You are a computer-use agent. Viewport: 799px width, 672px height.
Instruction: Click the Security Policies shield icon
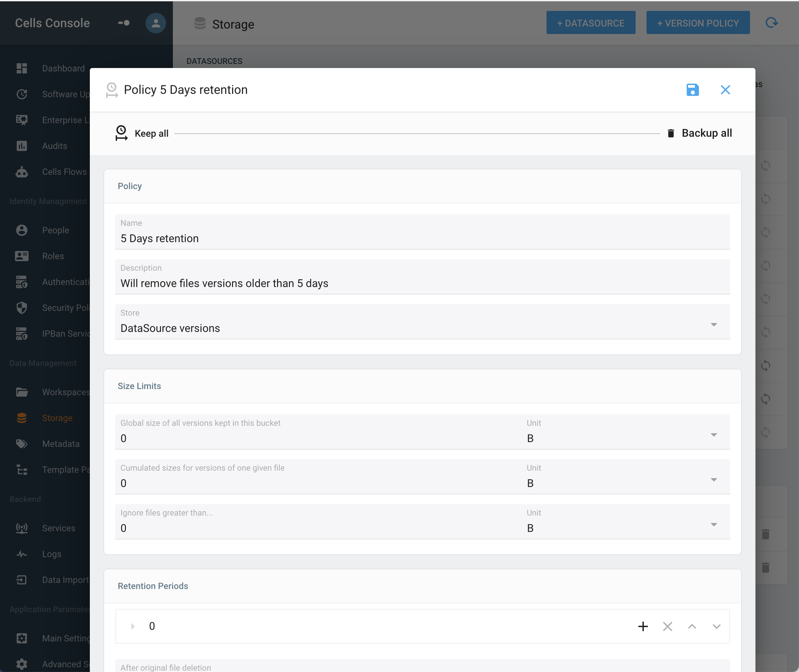click(22, 308)
